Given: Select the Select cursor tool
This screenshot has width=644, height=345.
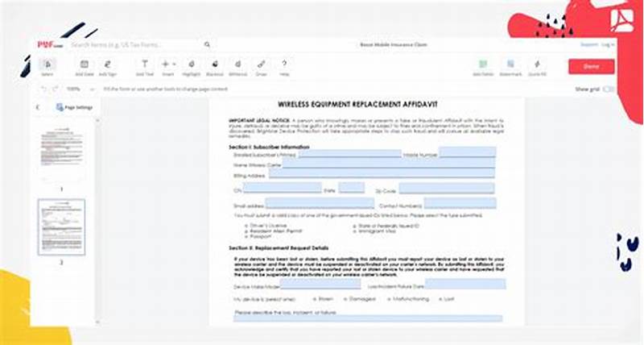Looking at the screenshot, I should click(47, 67).
